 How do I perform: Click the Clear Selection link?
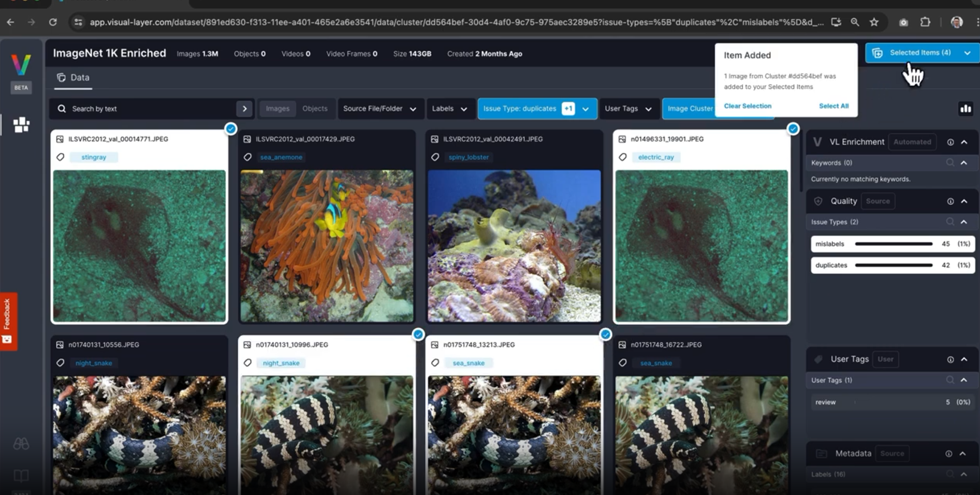(747, 106)
